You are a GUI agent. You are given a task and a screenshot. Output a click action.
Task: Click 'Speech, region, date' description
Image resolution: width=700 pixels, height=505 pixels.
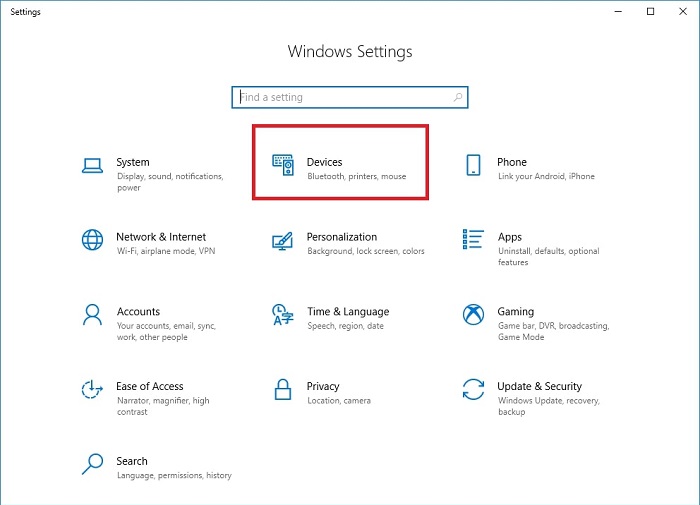coord(346,326)
